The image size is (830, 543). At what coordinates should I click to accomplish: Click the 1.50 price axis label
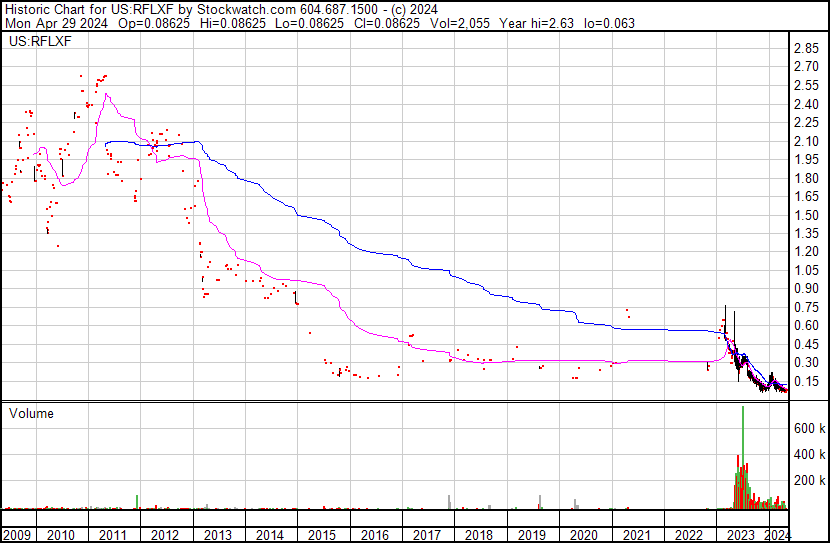[806, 216]
